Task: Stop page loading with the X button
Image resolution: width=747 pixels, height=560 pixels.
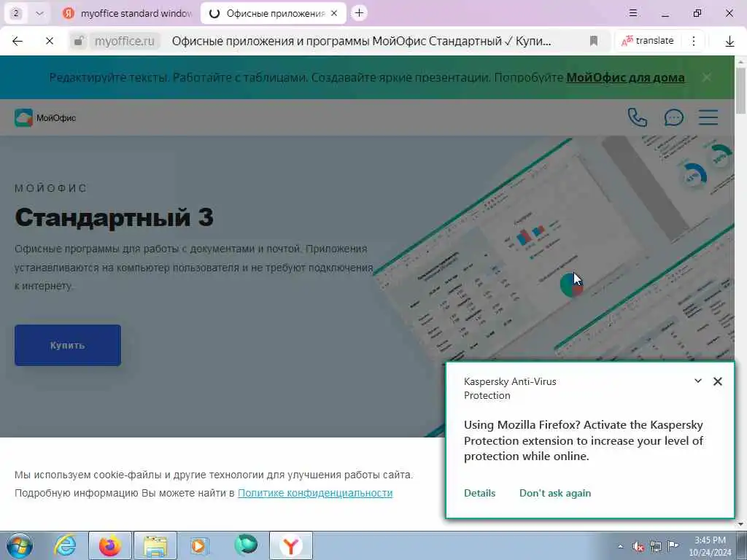Action: (49, 41)
